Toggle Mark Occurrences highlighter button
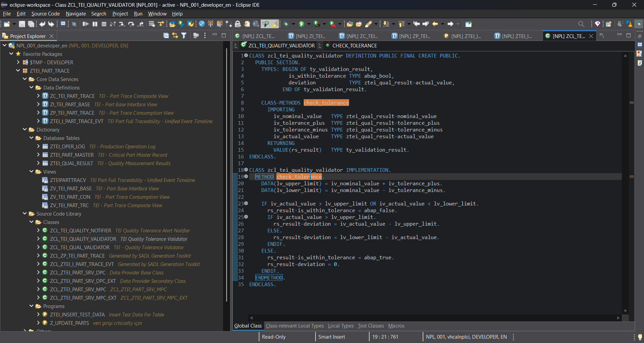 point(275,24)
